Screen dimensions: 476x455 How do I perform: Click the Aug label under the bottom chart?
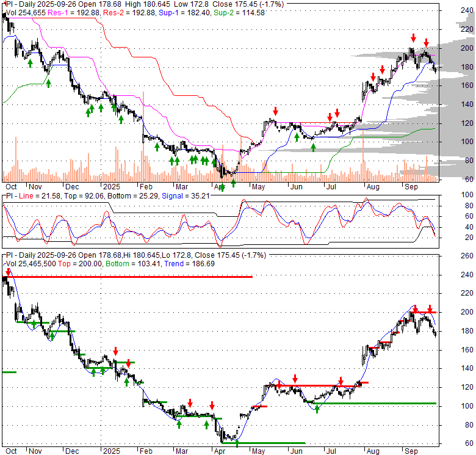[373, 451]
